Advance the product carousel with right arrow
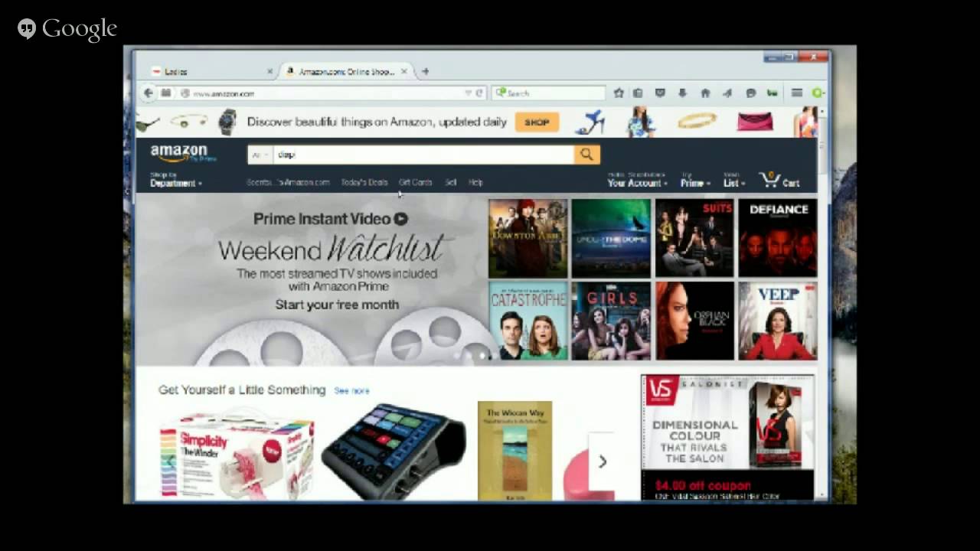The height and width of the screenshot is (551, 980). pos(602,461)
